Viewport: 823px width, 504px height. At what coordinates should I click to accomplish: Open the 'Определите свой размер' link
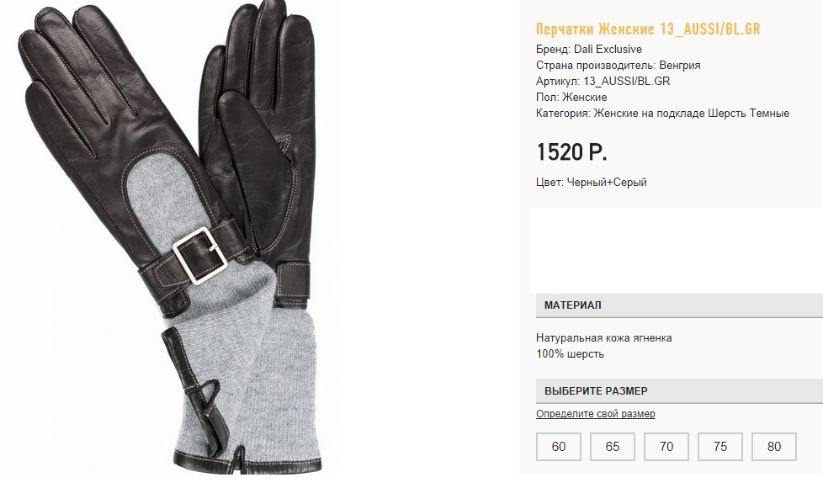(x=596, y=414)
